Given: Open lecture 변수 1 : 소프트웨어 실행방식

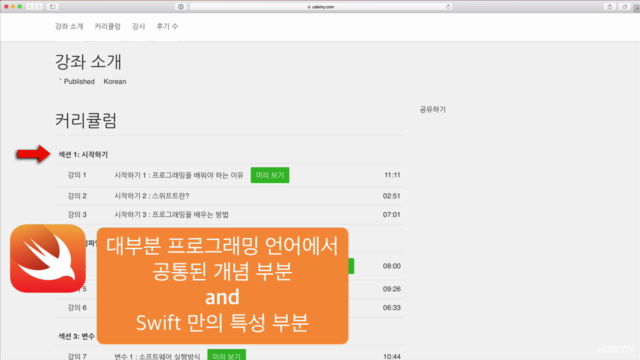Looking at the screenshot, I should 157,356.
